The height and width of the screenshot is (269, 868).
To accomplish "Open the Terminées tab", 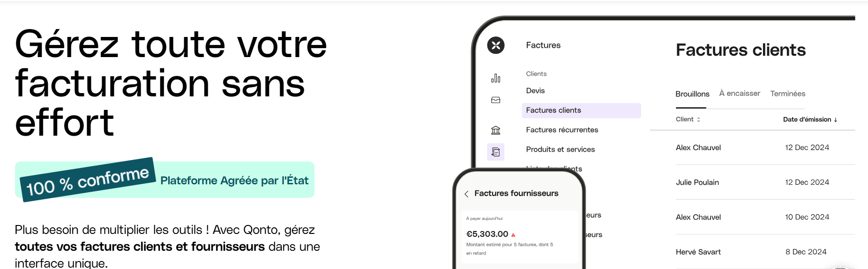I will pyautogui.click(x=787, y=94).
